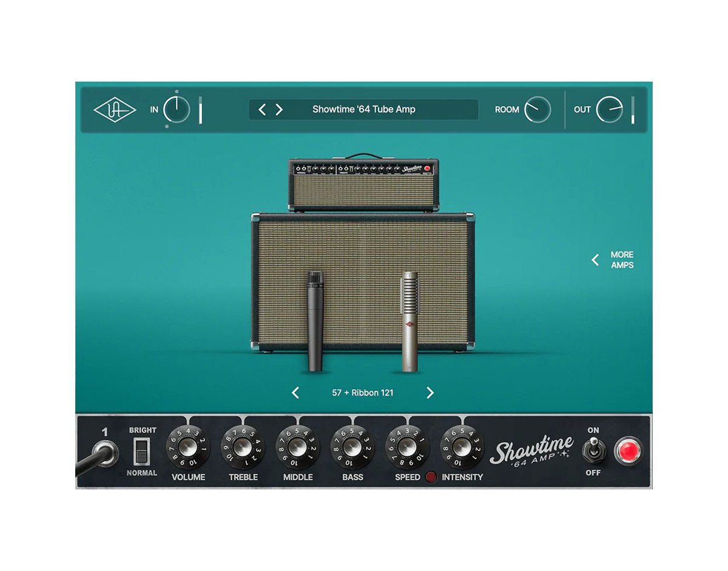Click the BRIGHT label

coord(143,430)
